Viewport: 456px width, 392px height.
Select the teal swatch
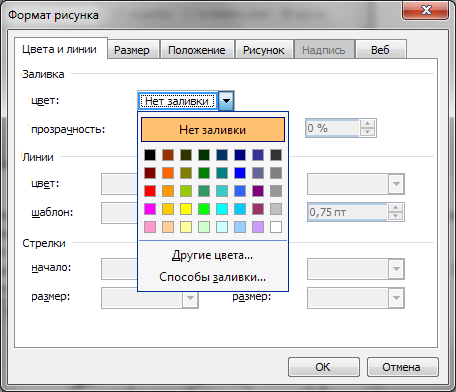222,173
